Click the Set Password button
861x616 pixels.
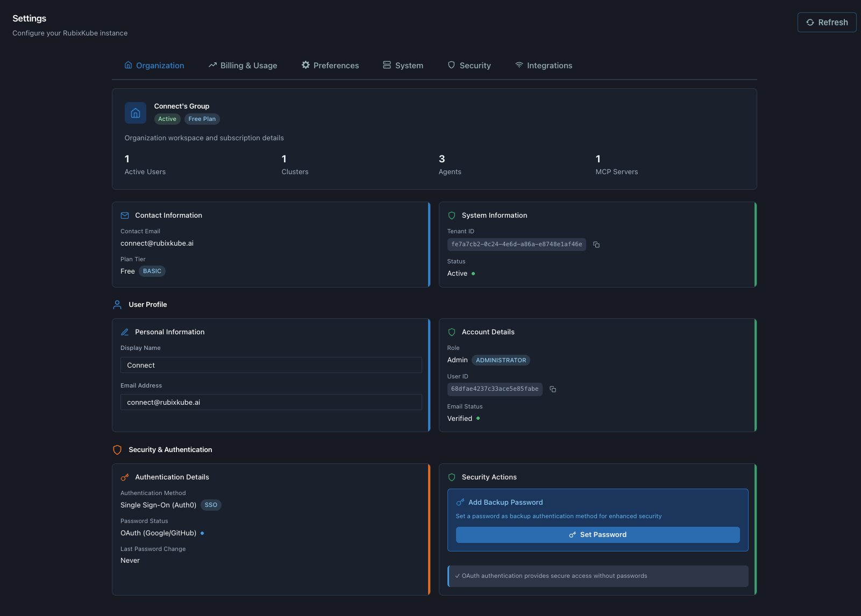[x=597, y=535]
